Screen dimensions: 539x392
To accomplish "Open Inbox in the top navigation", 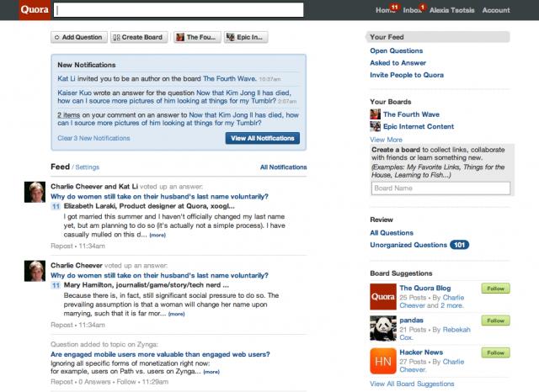I will (x=412, y=11).
